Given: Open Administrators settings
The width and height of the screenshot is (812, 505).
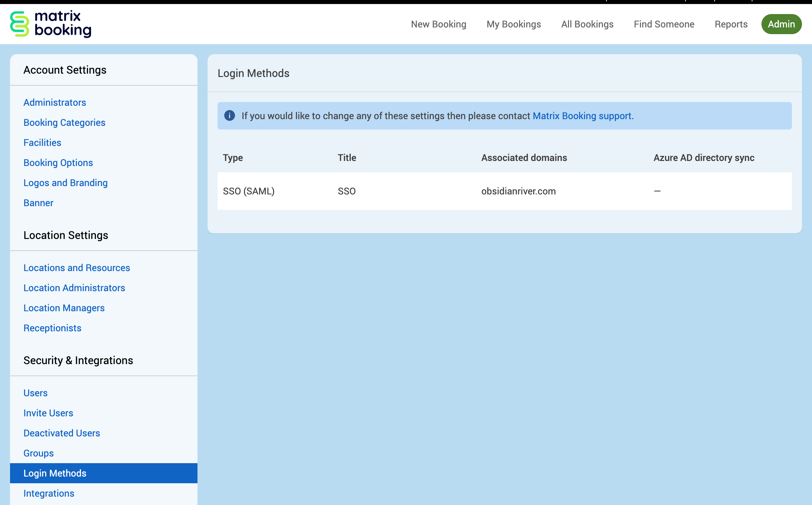Looking at the screenshot, I should (55, 102).
